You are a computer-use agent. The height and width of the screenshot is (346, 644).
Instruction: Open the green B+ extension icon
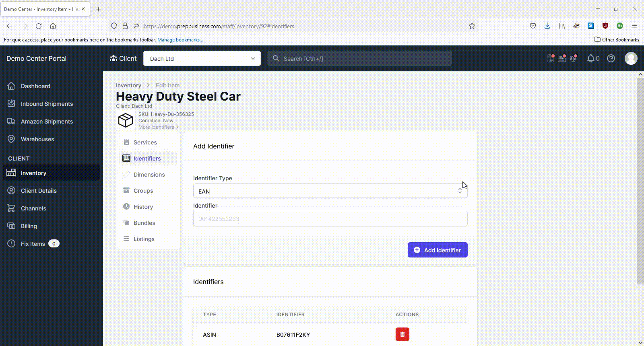tap(619, 26)
